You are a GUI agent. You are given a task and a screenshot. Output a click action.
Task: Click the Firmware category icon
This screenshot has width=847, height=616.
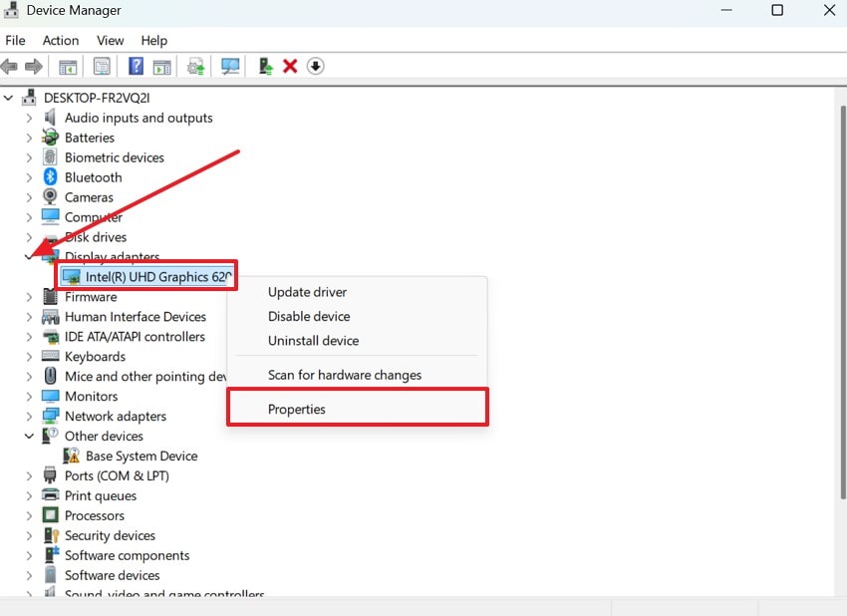point(50,296)
